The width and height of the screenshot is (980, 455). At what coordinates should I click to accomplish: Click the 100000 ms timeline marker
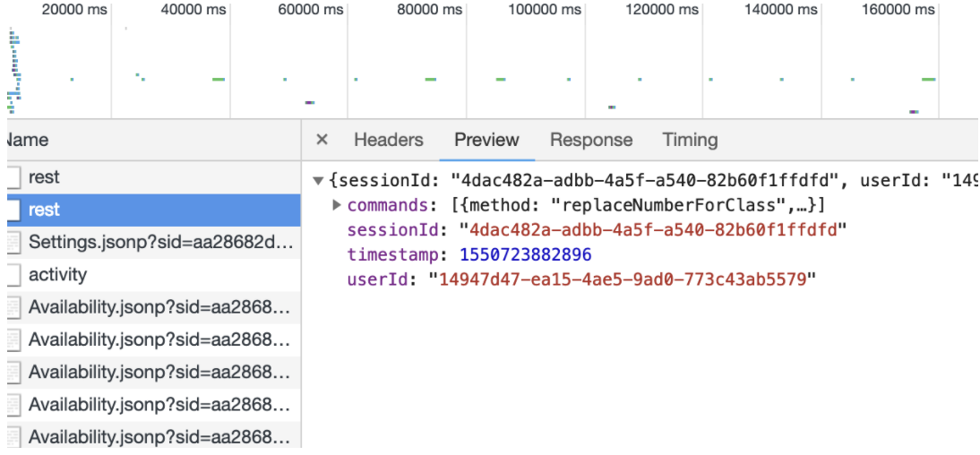click(x=544, y=9)
